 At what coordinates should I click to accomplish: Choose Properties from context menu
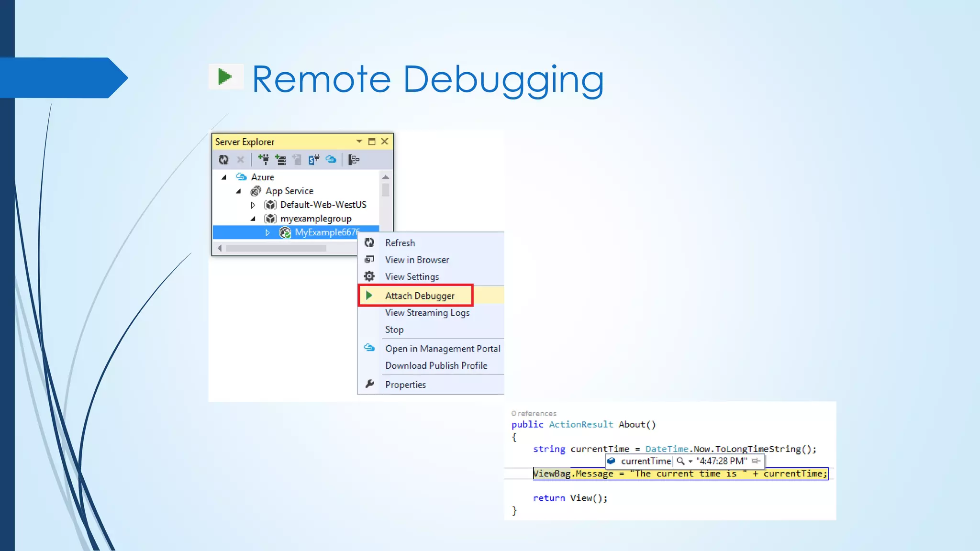[431, 385]
